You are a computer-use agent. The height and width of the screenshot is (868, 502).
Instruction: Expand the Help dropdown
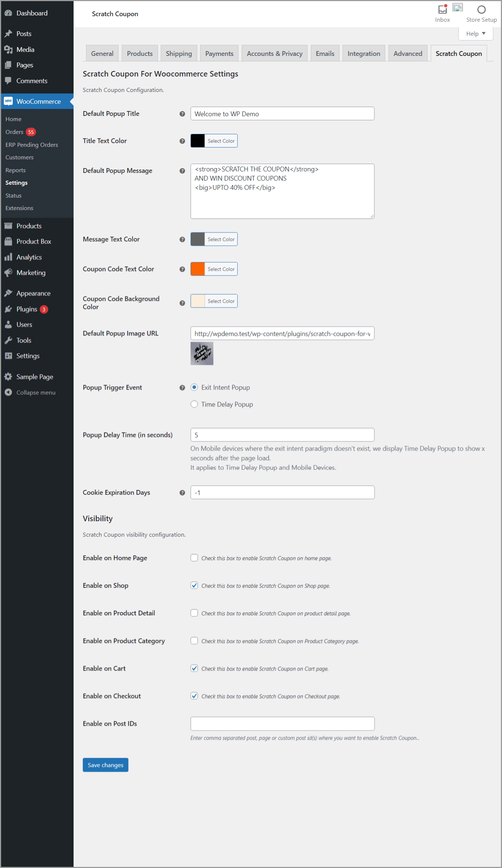pos(476,33)
